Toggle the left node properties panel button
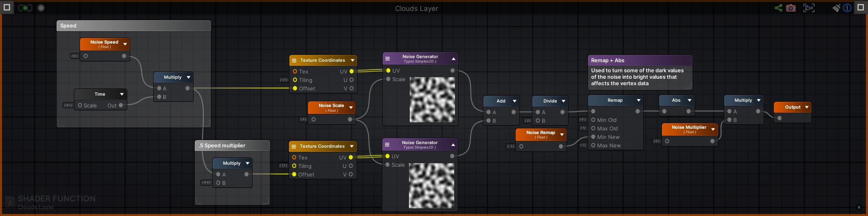The height and width of the screenshot is (216, 868). pyautogui.click(x=6, y=7)
